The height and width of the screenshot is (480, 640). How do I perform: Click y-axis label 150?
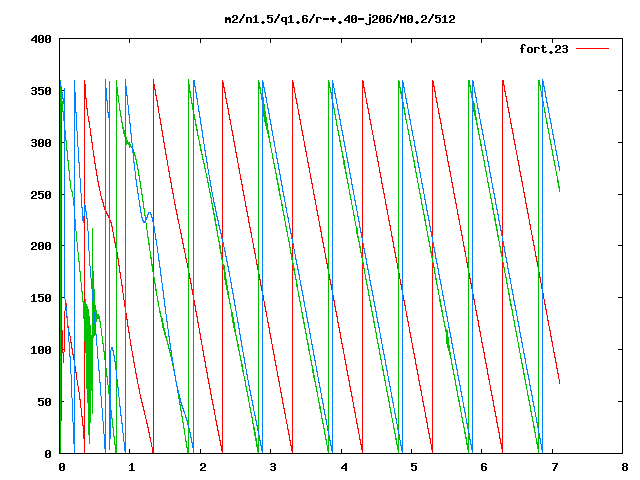(x=41, y=298)
